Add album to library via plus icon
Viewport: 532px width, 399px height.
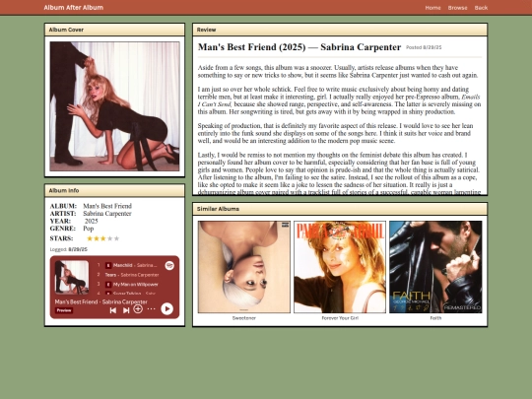click(x=138, y=308)
